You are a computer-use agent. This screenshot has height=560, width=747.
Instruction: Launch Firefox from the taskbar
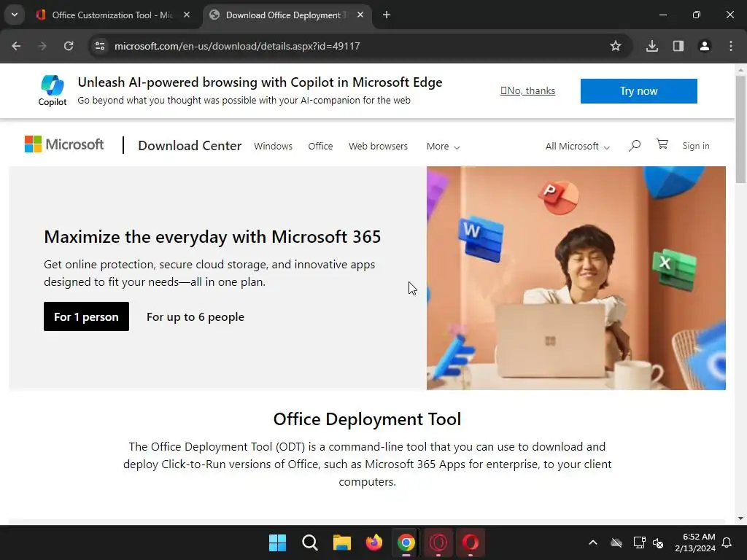(x=374, y=542)
